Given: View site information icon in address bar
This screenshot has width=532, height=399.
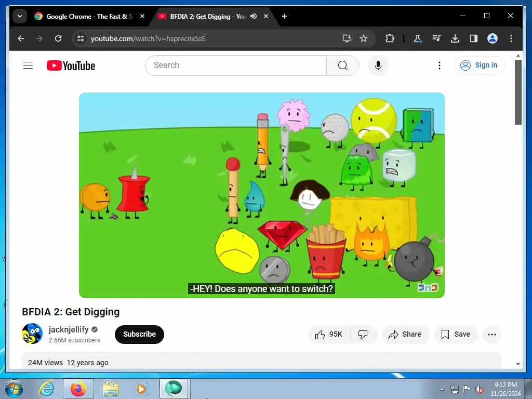Looking at the screenshot, I should (81, 38).
